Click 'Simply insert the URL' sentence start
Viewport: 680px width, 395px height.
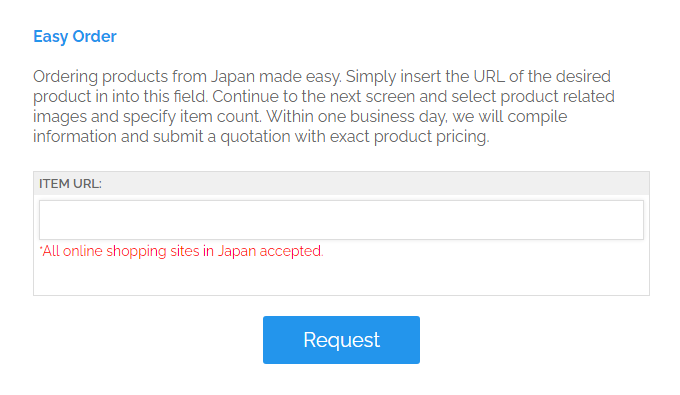coord(425,77)
